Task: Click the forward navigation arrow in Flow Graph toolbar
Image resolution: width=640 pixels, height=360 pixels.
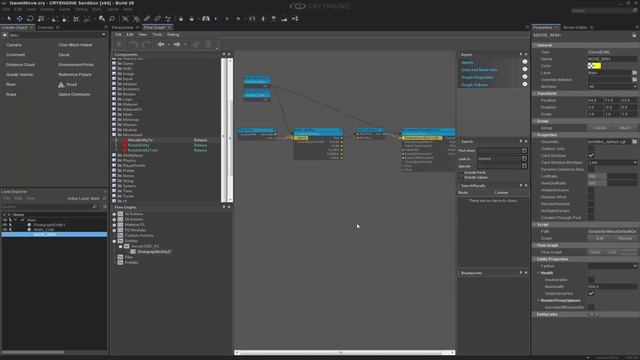Action: [177, 44]
